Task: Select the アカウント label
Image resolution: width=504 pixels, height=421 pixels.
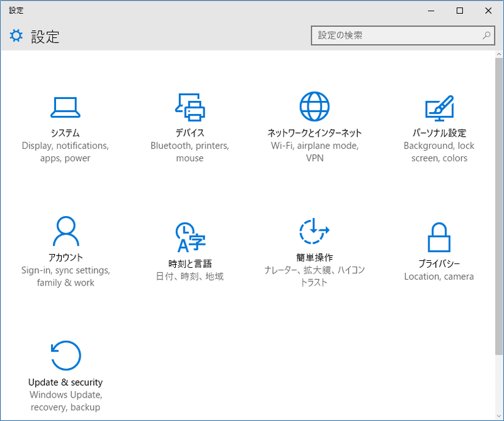Action: (x=66, y=257)
